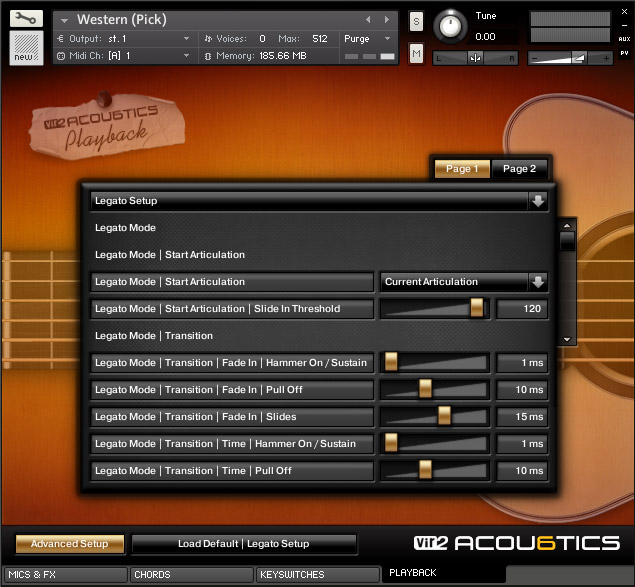Viewport: 635px width, 587px height.
Task: Click the next instrument arrow
Action: click(389, 19)
